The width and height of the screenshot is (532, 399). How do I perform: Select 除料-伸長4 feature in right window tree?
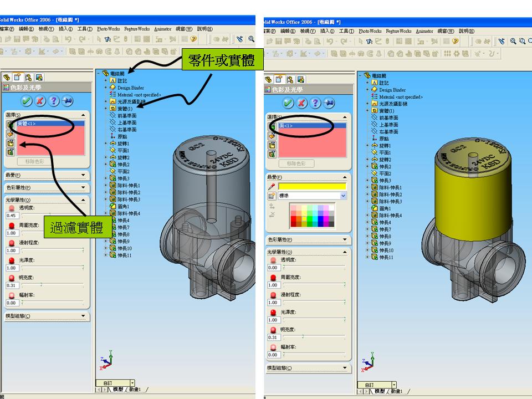390,215
